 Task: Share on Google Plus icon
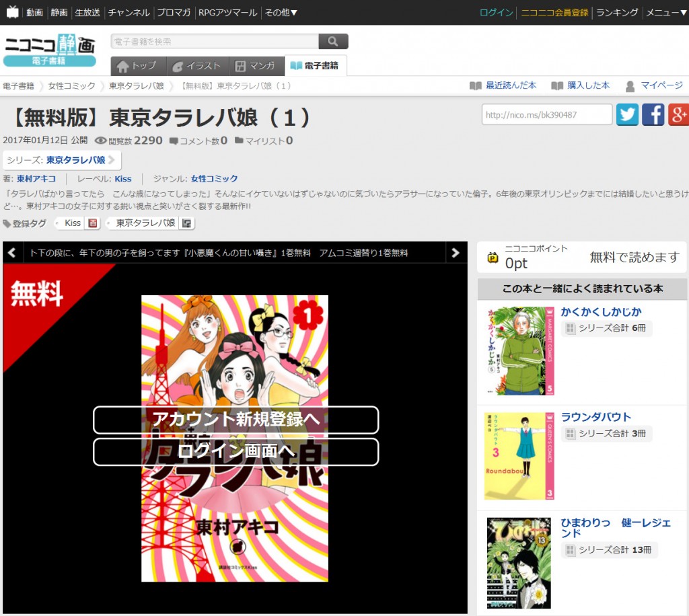tap(678, 114)
